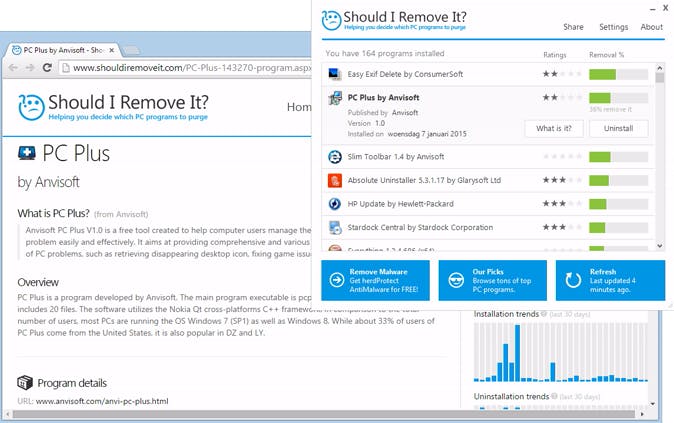Select the Slim Toolbar 1.4 by Anvisoft row
The image size is (674, 423).
coord(488,157)
